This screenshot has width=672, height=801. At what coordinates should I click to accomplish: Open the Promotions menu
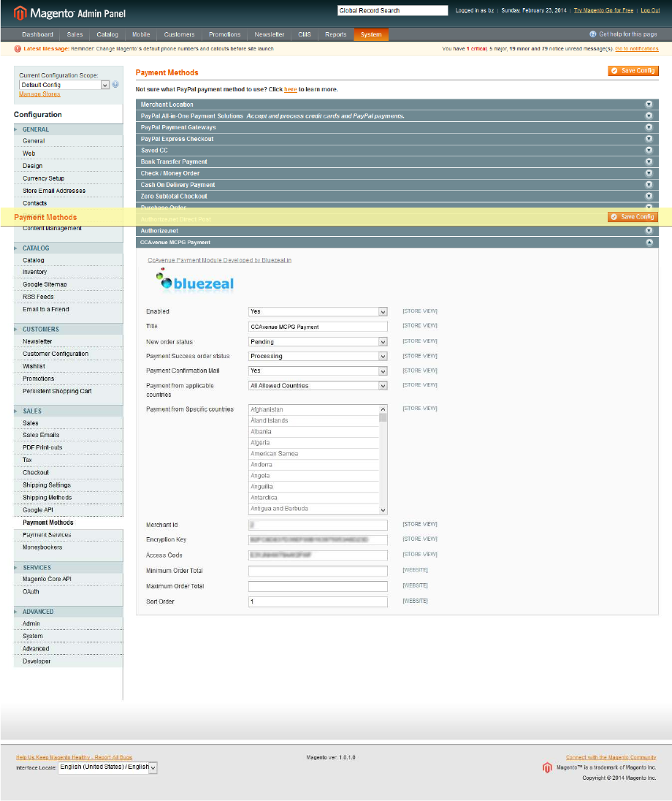[x=225, y=34]
